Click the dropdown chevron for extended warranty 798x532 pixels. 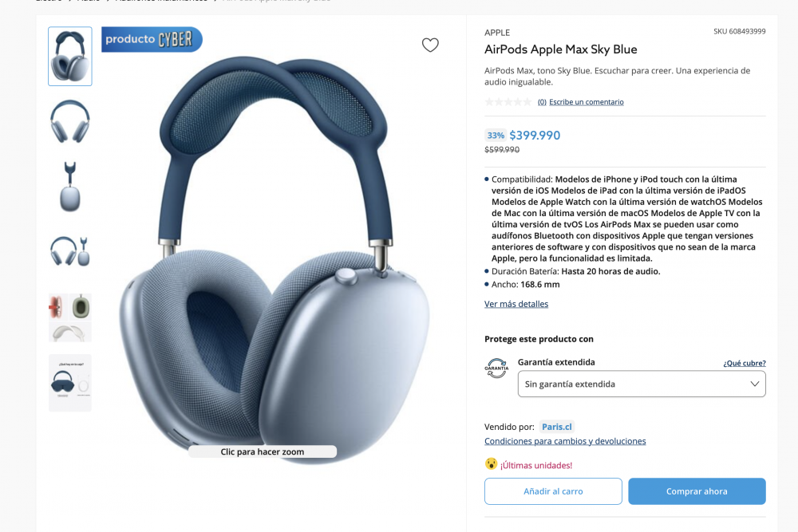click(x=754, y=384)
